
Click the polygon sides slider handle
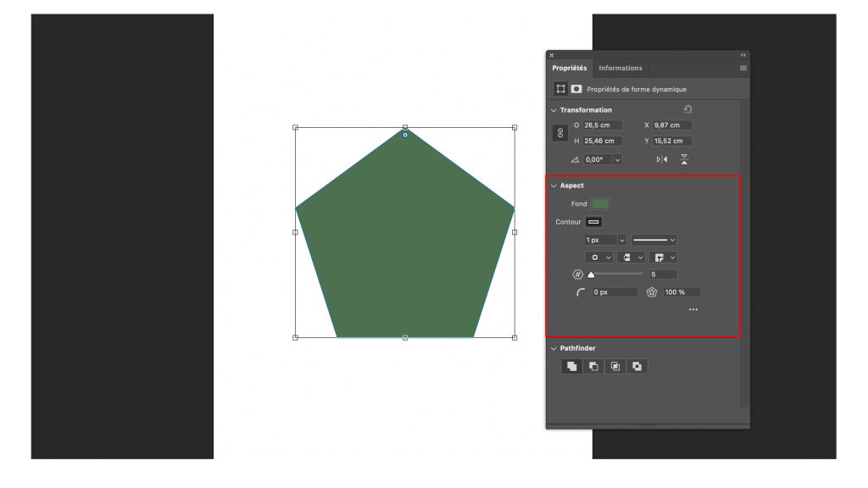click(x=591, y=274)
